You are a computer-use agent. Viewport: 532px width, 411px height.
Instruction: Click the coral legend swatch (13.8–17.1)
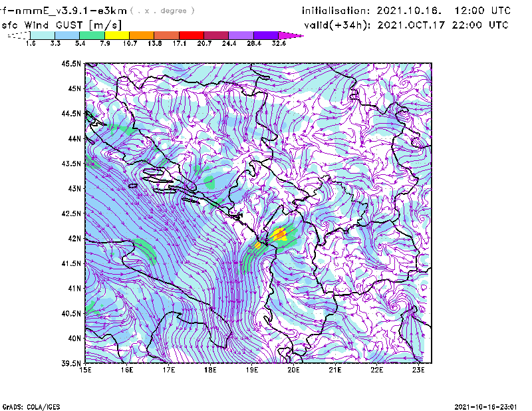167,35
